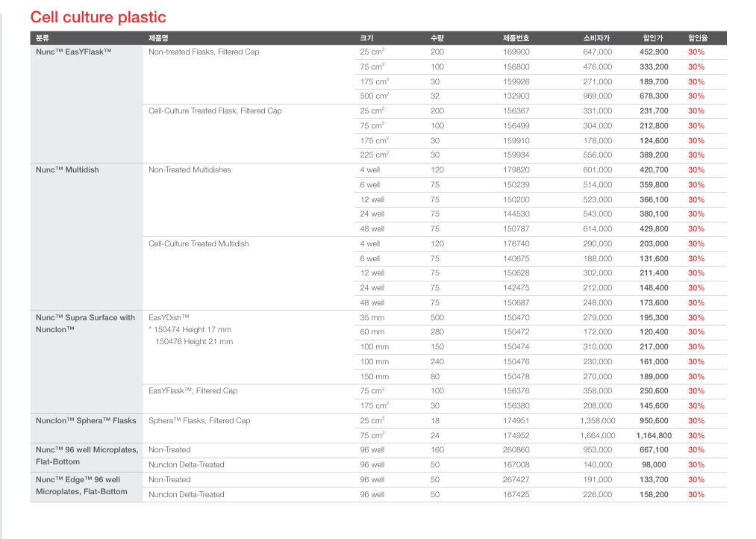The image size is (756, 539).
Task: Select "Cell-Culture Treated Multidish" product name
Action: (199, 244)
